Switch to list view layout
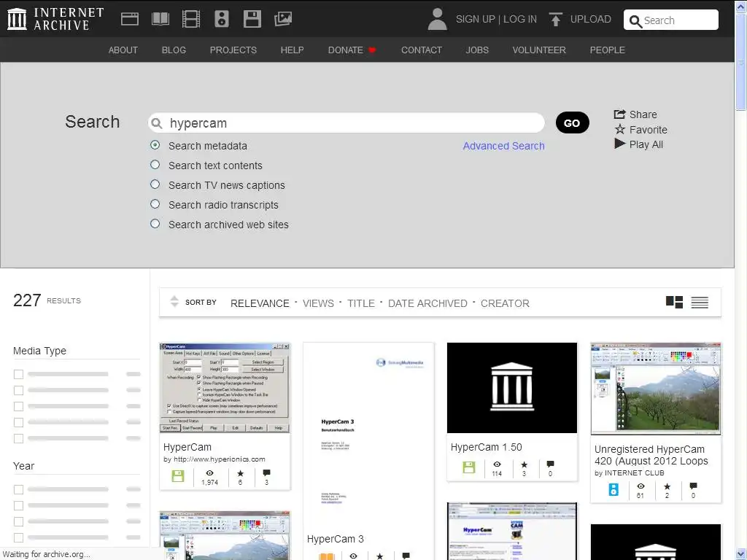Screen dimensions: 747x560 coord(700,303)
